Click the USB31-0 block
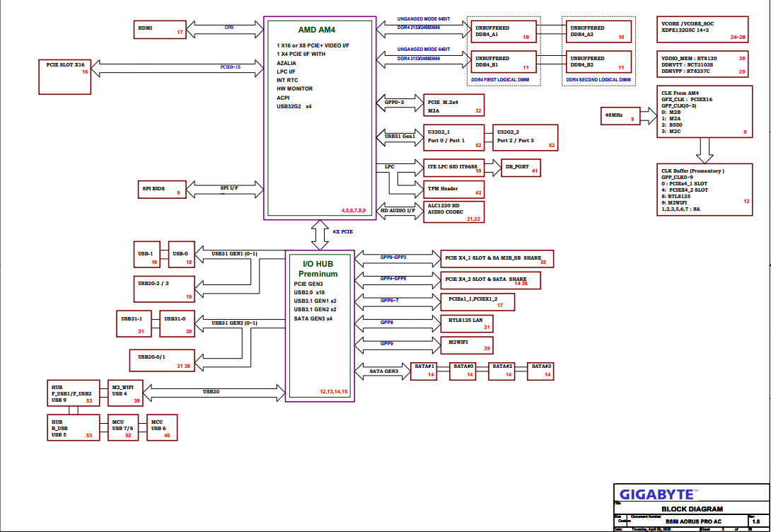 177,323
